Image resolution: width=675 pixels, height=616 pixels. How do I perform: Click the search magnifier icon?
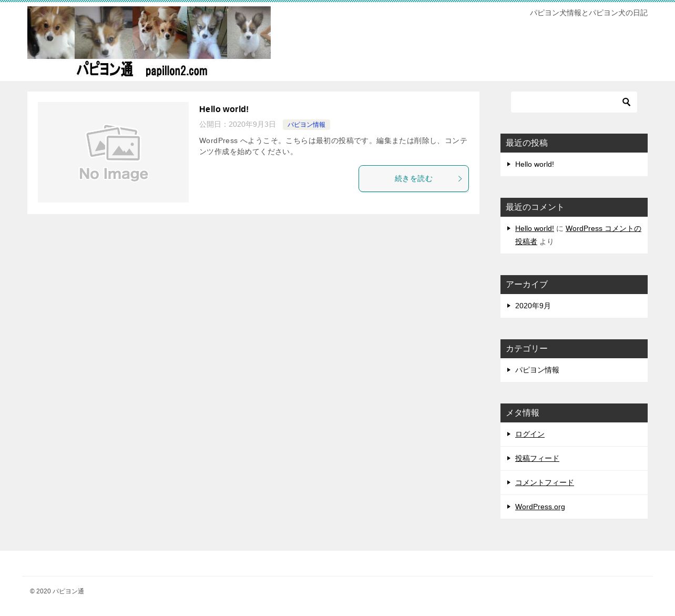click(626, 102)
